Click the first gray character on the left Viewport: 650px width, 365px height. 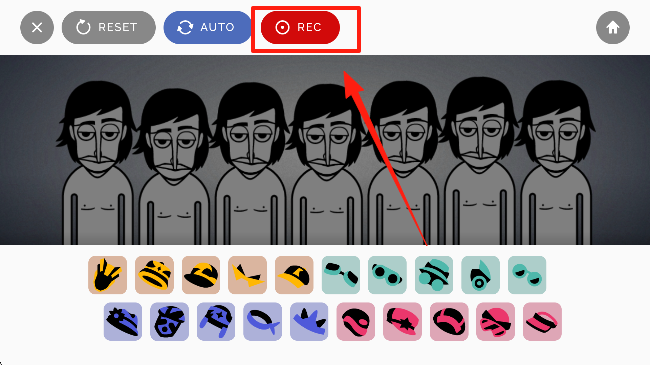pyautogui.click(x=98, y=163)
